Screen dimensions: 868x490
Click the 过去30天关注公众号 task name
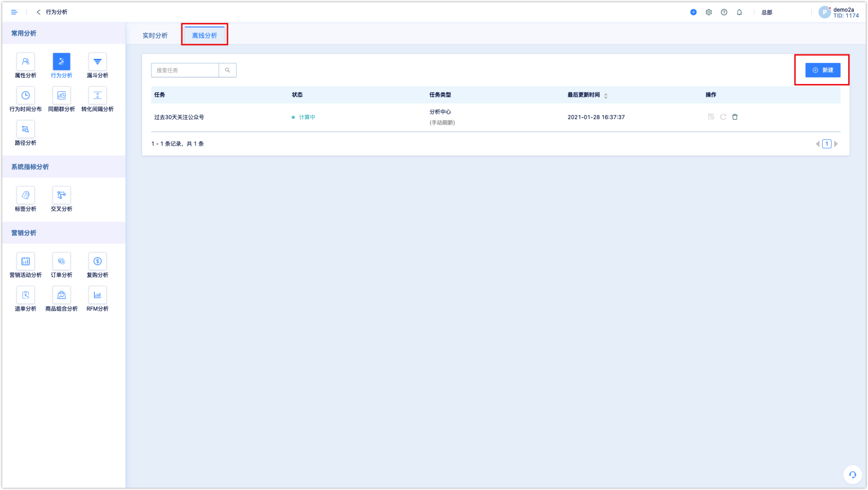(x=179, y=117)
